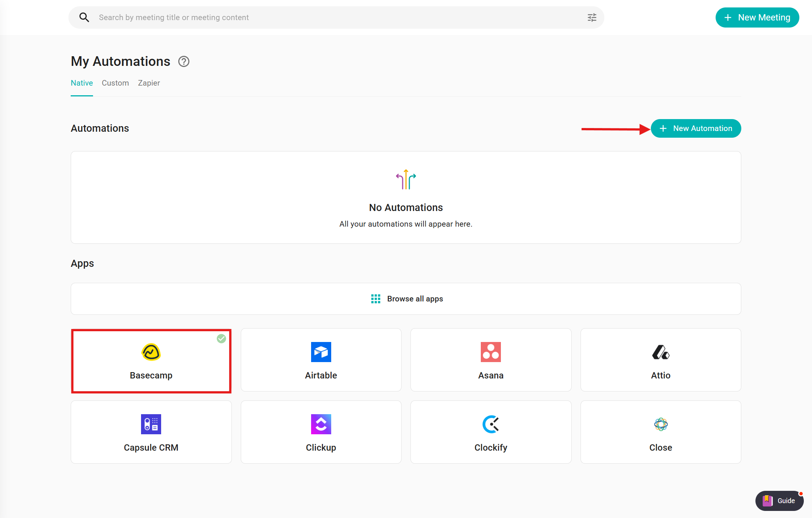Click the help question mark icon
This screenshot has height=518, width=812.
[x=184, y=61]
